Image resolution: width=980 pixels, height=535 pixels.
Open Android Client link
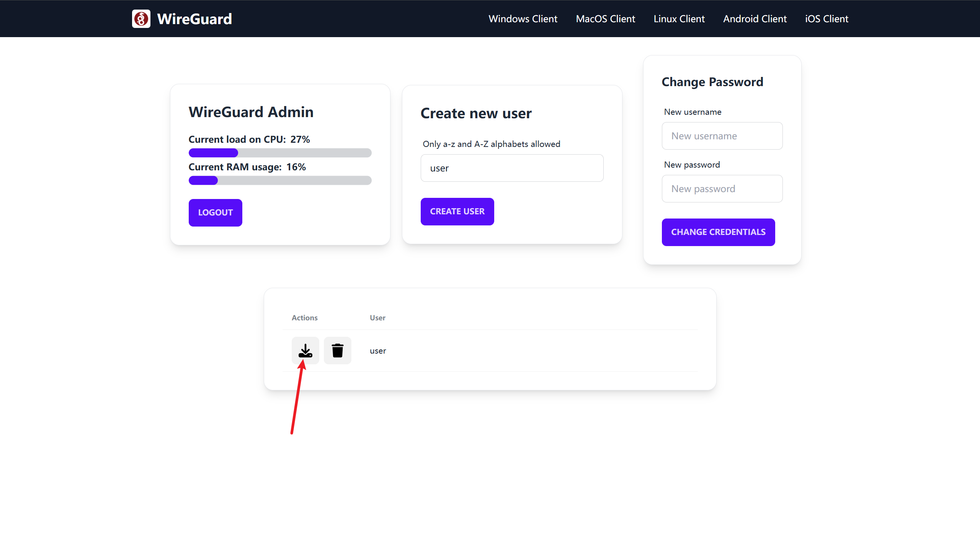click(755, 19)
